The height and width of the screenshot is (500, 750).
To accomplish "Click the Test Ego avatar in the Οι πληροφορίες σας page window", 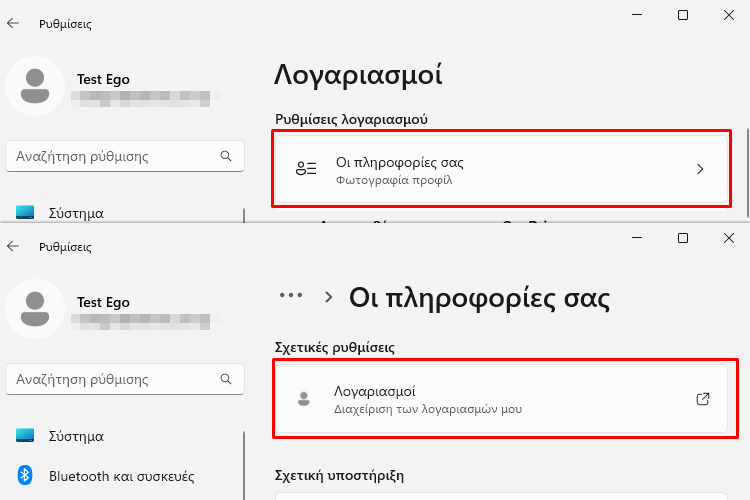I will pos(35,309).
